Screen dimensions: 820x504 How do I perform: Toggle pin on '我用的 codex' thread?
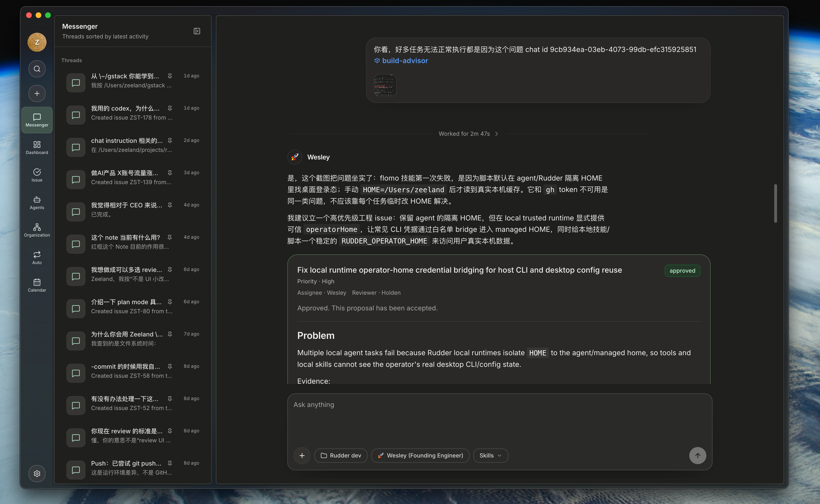tap(170, 108)
